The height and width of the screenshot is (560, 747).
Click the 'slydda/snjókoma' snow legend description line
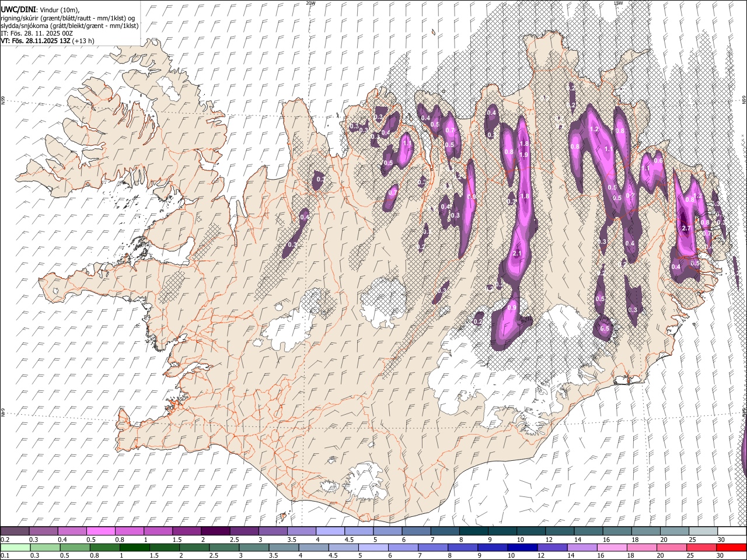tap(69, 26)
